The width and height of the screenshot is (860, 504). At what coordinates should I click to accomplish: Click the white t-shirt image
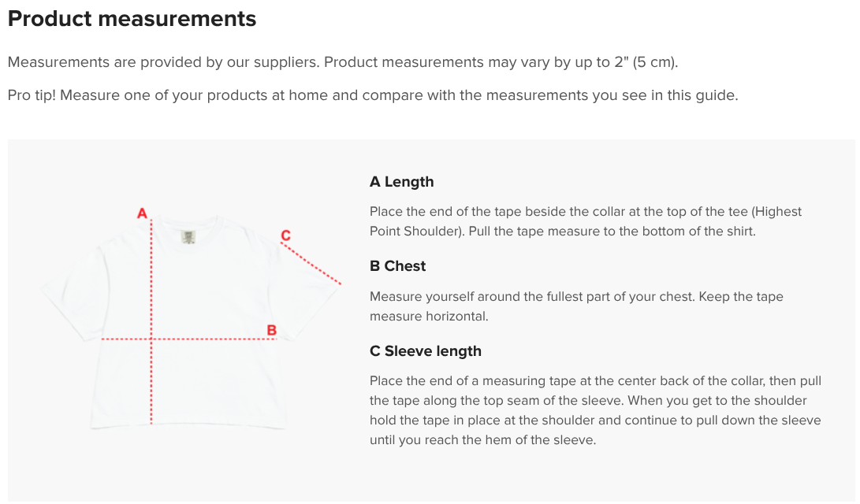(191, 322)
